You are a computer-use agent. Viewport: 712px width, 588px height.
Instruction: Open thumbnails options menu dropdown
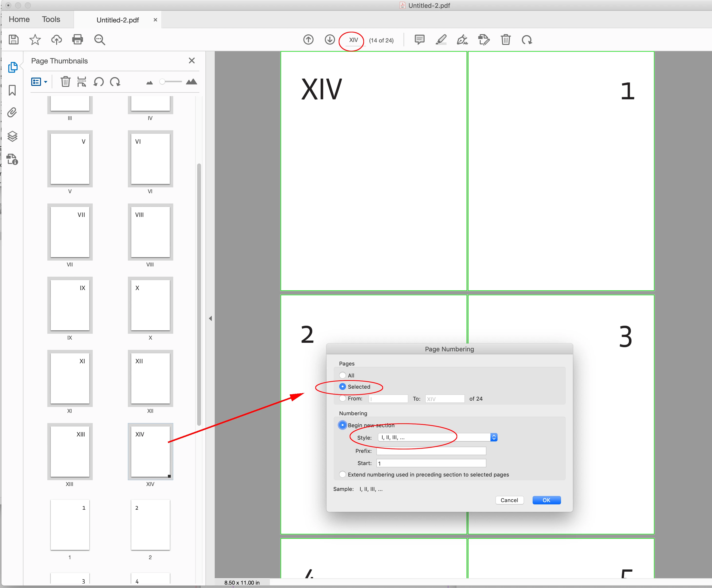point(39,82)
